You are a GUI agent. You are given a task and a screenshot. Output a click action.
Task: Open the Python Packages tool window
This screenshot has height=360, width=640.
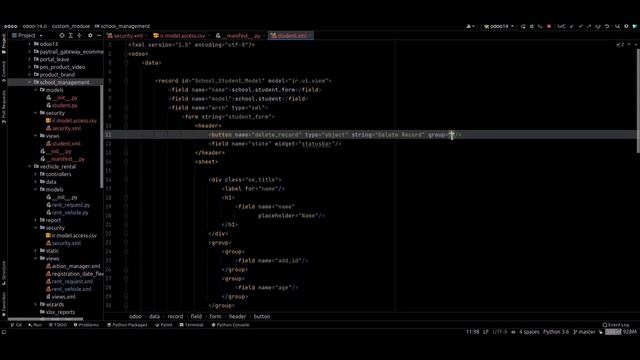127,325
